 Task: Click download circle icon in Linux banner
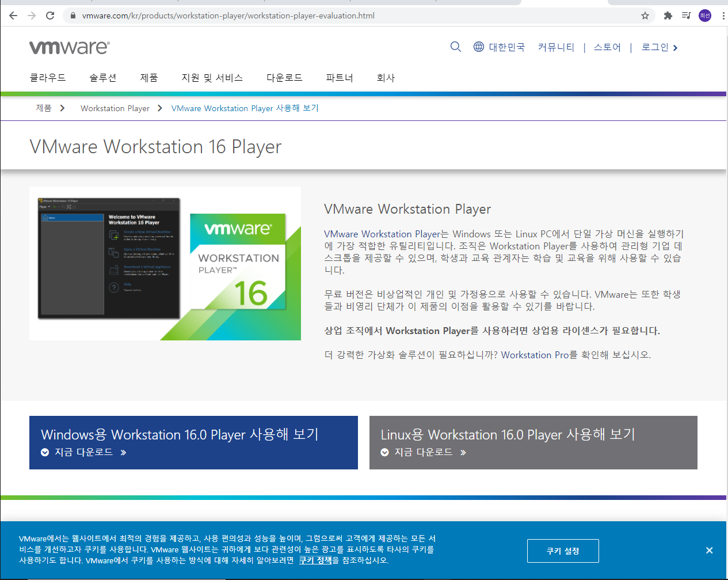click(384, 453)
